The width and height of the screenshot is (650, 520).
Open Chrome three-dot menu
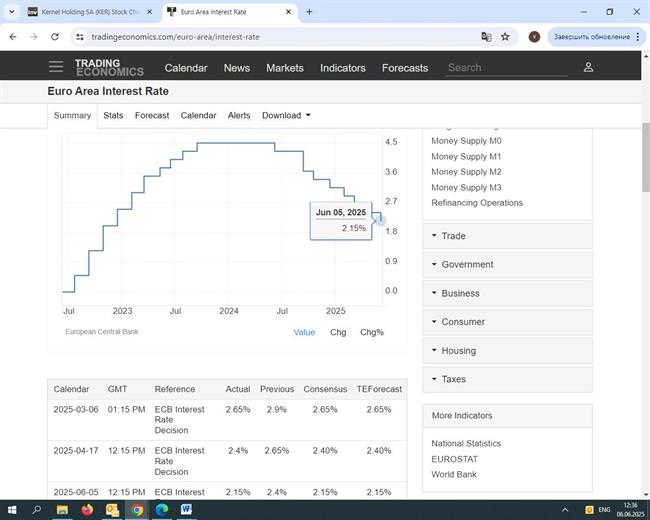tap(638, 37)
